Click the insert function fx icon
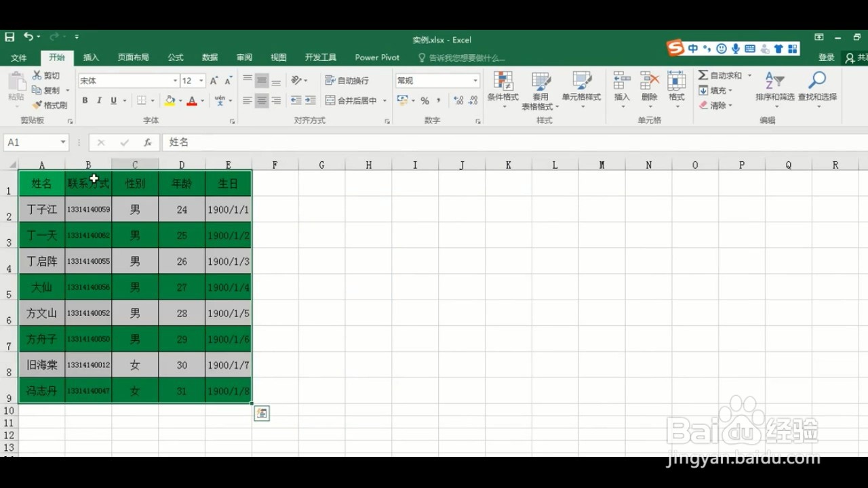The width and height of the screenshot is (868, 488). coord(147,142)
